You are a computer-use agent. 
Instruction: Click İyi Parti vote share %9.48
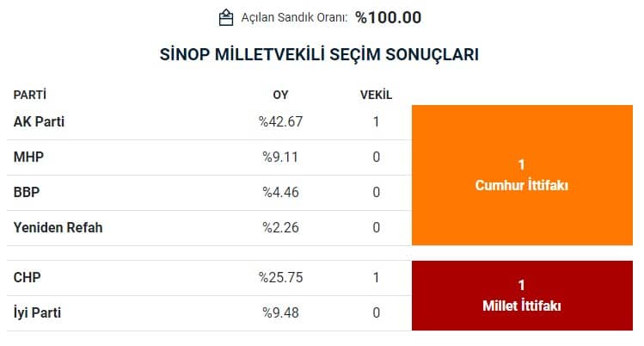tap(280, 312)
